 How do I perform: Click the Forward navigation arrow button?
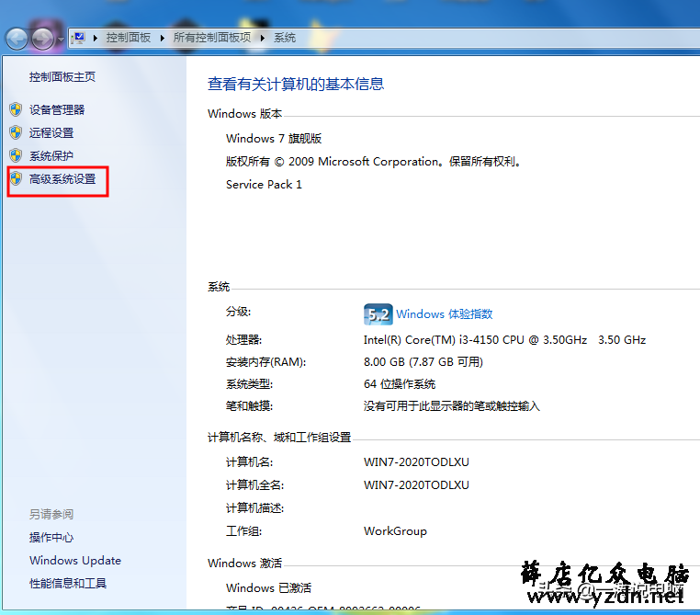click(43, 39)
